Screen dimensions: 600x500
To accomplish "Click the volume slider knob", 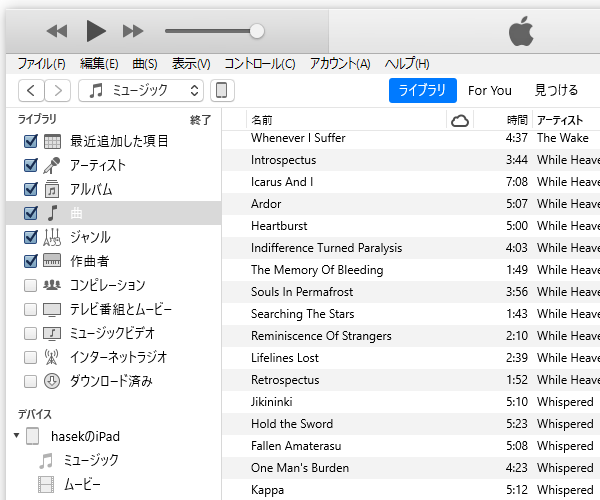I will pos(257,31).
